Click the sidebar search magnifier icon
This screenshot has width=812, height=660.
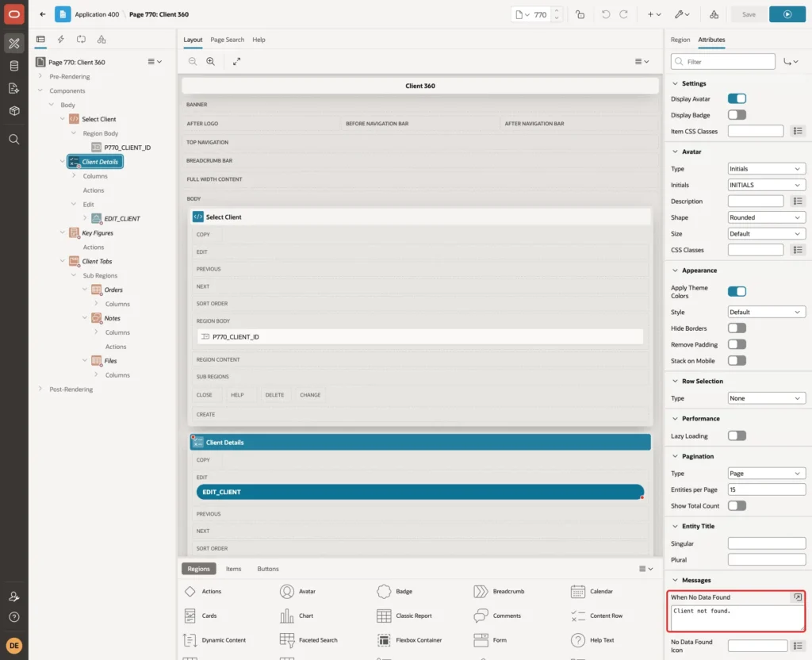tap(14, 140)
